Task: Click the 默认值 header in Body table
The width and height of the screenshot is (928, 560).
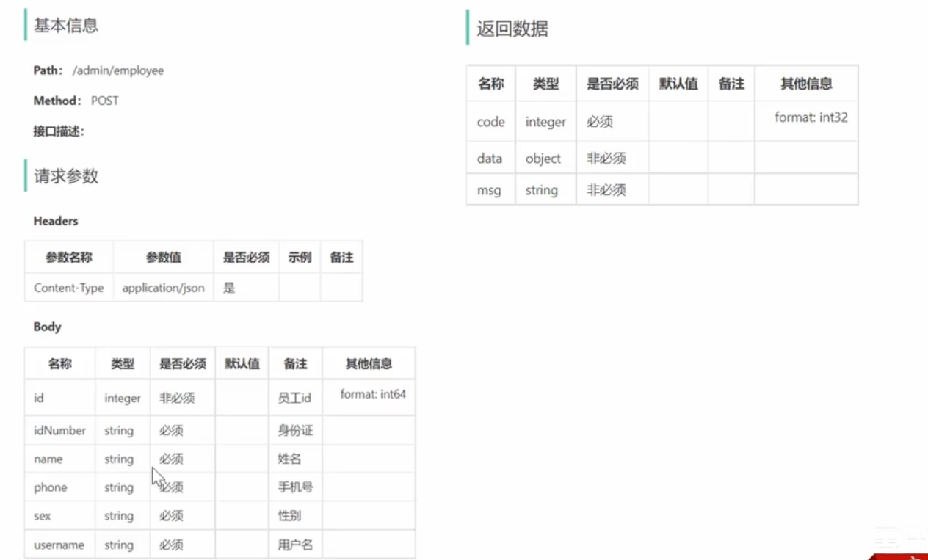Action: click(242, 363)
